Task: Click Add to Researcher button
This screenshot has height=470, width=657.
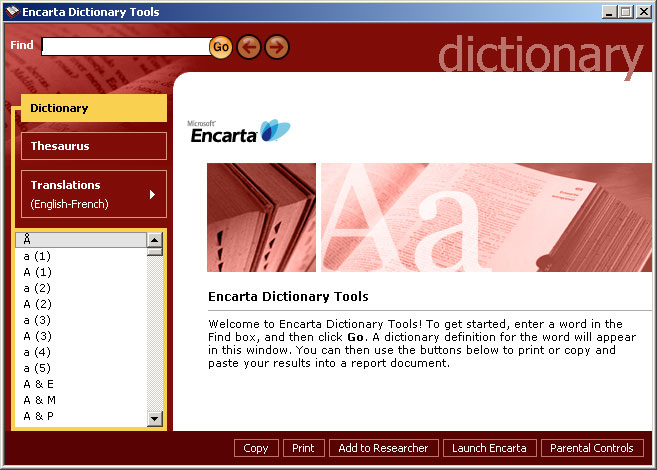Action: pyautogui.click(x=383, y=448)
